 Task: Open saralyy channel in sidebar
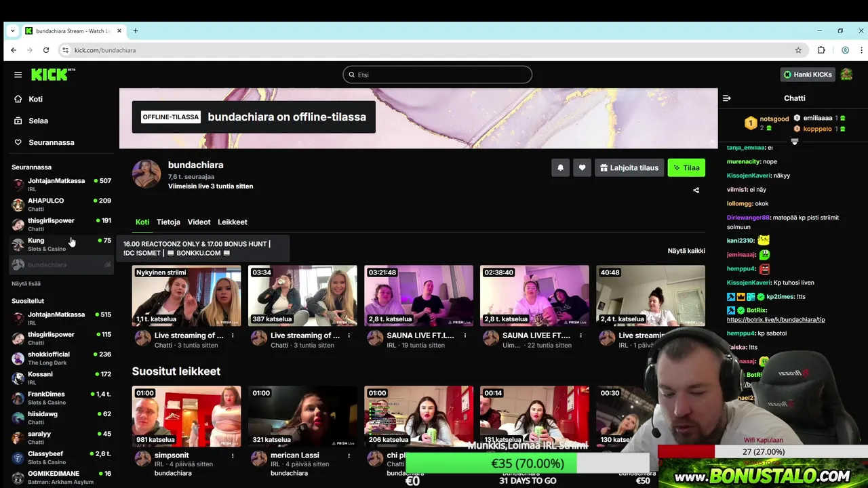click(61, 437)
